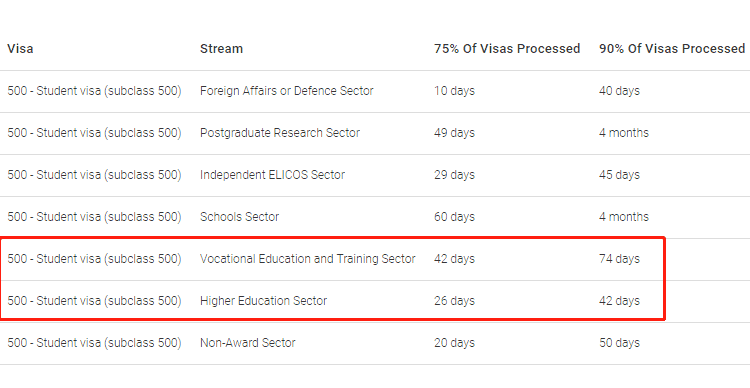Click 4 months in the Schools Sector row
Image resolution: width=750 pixels, height=388 pixels.
point(624,217)
